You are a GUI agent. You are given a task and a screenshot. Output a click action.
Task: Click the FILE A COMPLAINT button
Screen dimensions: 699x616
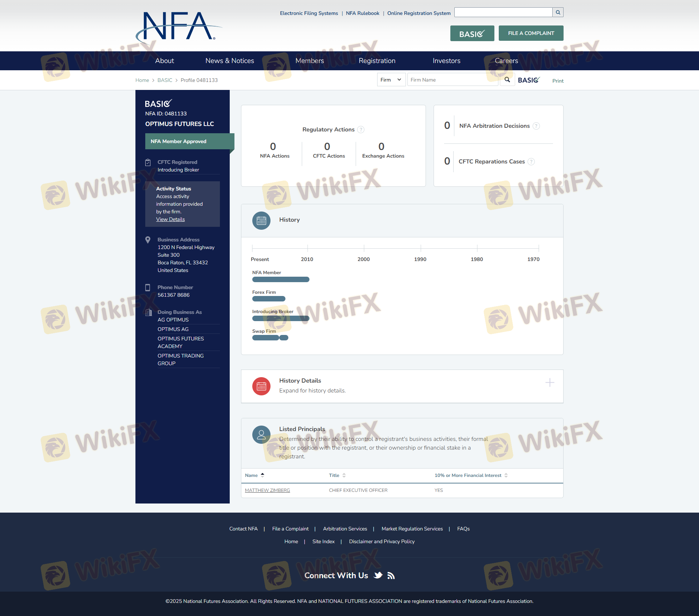click(531, 33)
